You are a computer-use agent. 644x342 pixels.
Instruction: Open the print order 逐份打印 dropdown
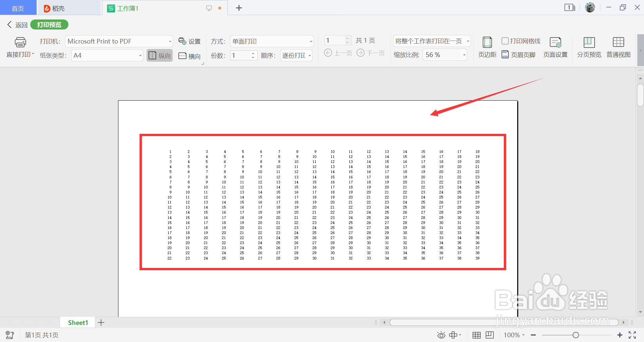pos(310,56)
